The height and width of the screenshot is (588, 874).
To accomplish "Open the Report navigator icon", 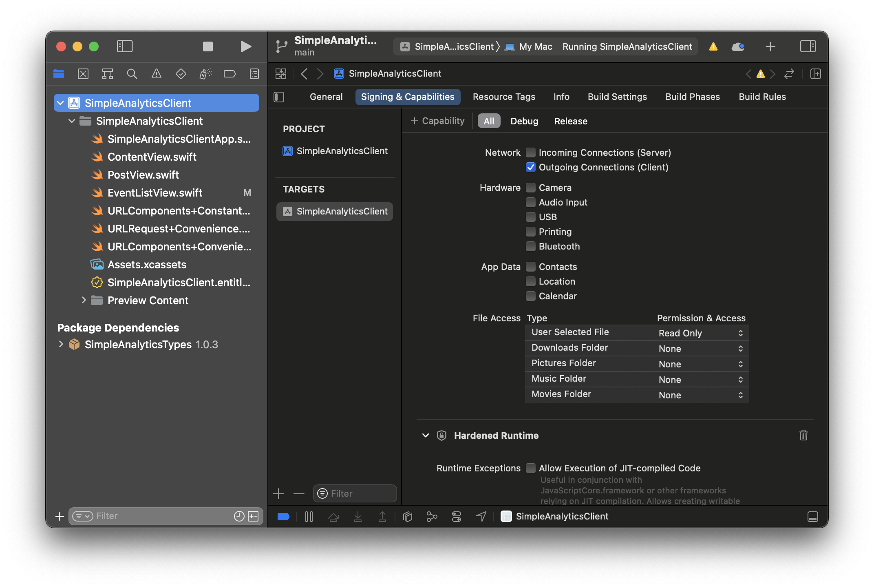I will click(254, 74).
